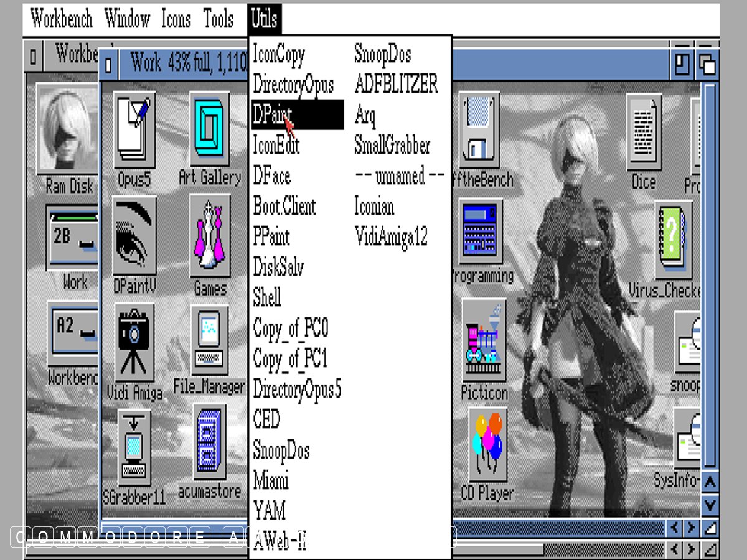Open the Games chess-piece icon
The image size is (747, 560).
pos(210,236)
